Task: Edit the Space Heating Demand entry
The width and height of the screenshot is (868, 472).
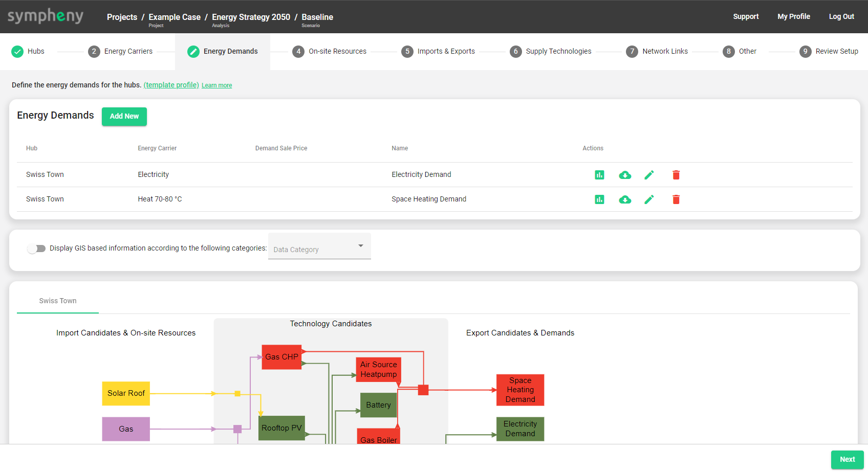Action: pyautogui.click(x=649, y=199)
